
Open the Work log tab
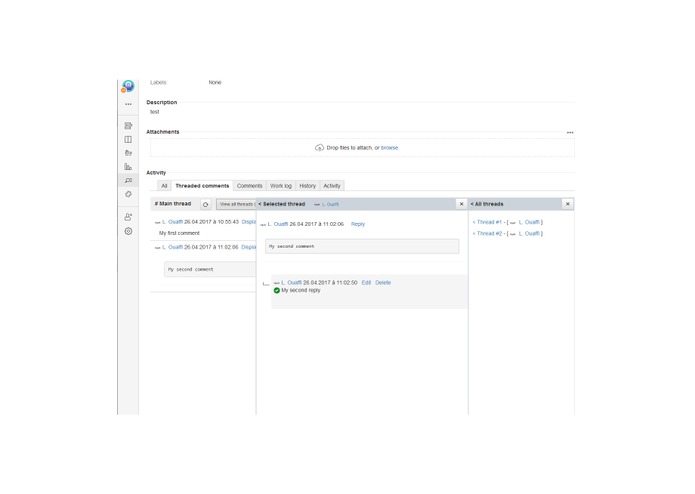point(281,186)
